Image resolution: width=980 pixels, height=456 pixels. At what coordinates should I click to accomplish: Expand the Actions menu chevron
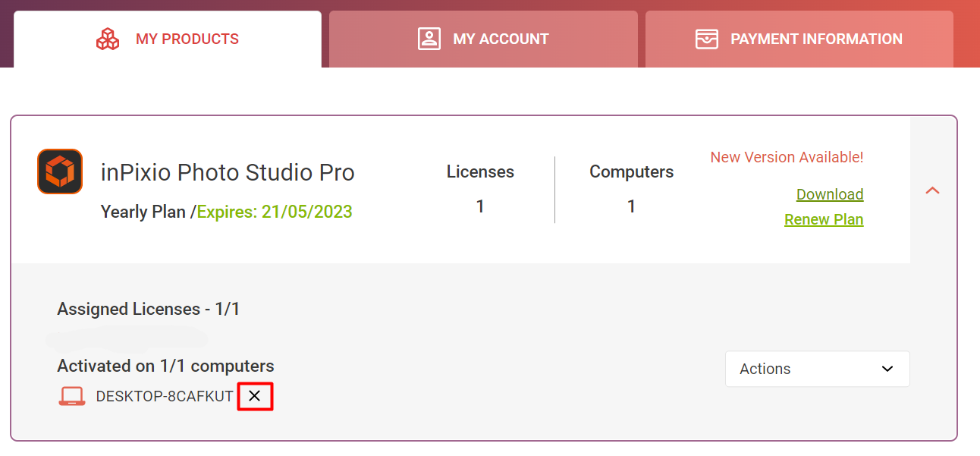click(x=886, y=369)
